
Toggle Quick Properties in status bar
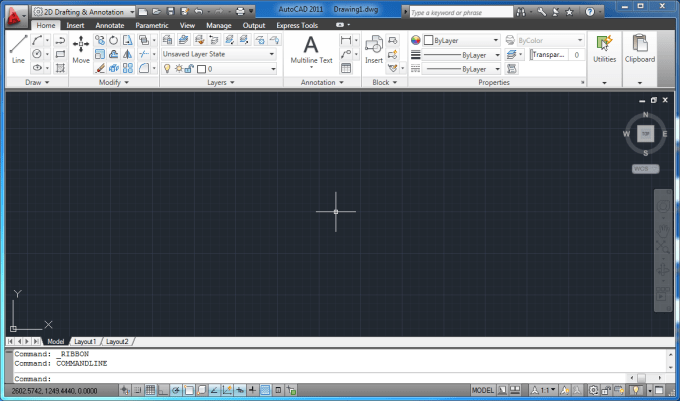point(278,390)
